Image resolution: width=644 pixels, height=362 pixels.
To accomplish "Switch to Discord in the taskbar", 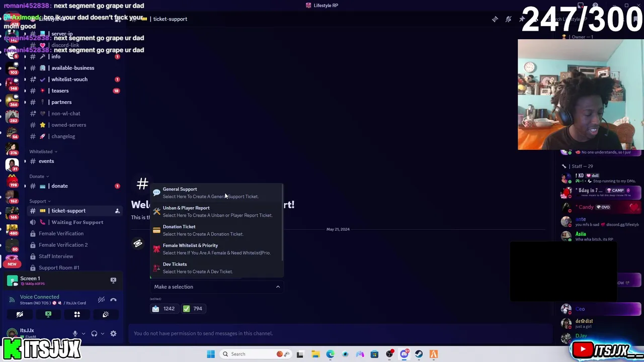I will click(x=404, y=354).
